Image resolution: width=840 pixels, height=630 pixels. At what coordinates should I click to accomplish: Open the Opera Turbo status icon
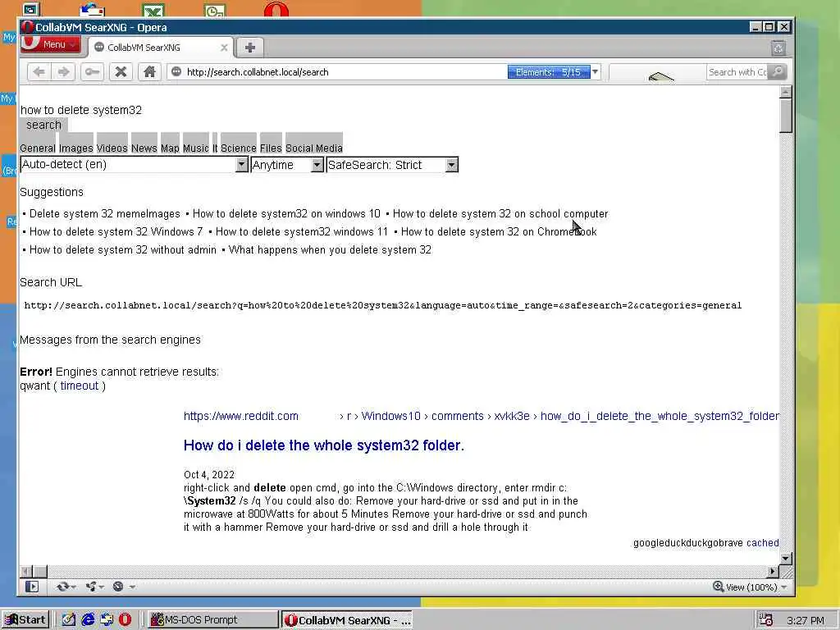tap(118, 587)
